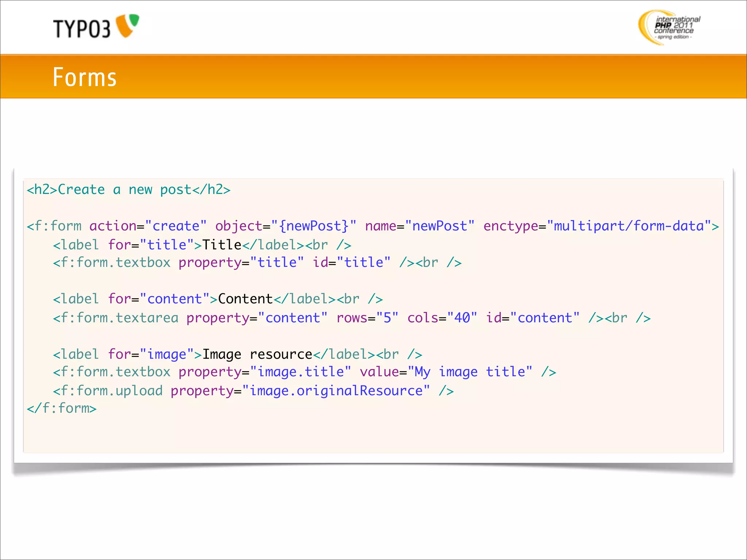Screen dimensions: 747x560
Task: Select the line "<h2>Create a new post</h2>"
Action: [x=129, y=190]
